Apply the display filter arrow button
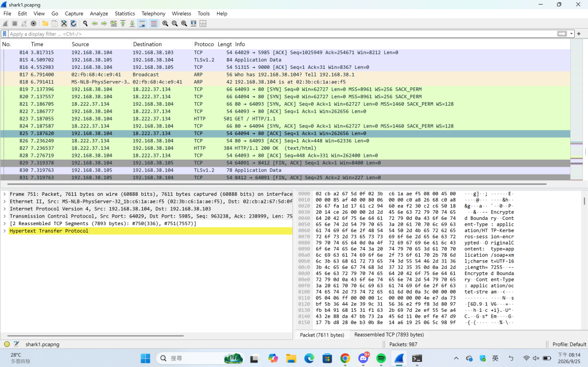The image size is (588, 367). pyautogui.click(x=562, y=34)
